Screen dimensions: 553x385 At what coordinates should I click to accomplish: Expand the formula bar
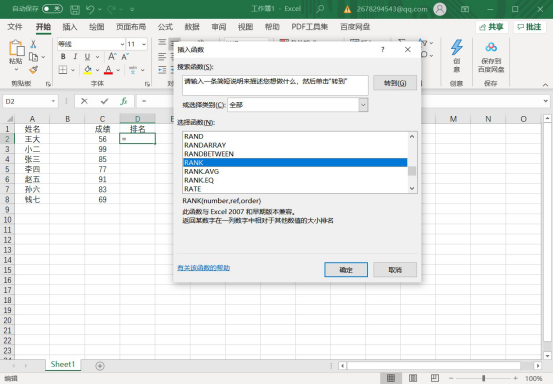[546, 102]
